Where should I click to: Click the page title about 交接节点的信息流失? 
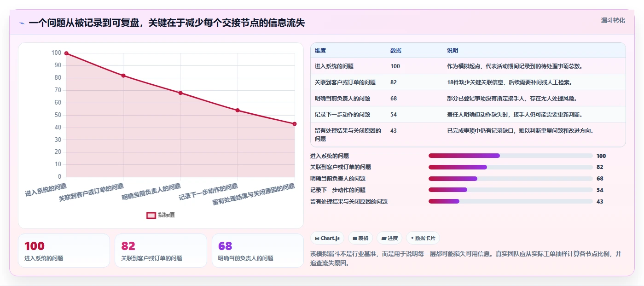tap(167, 23)
